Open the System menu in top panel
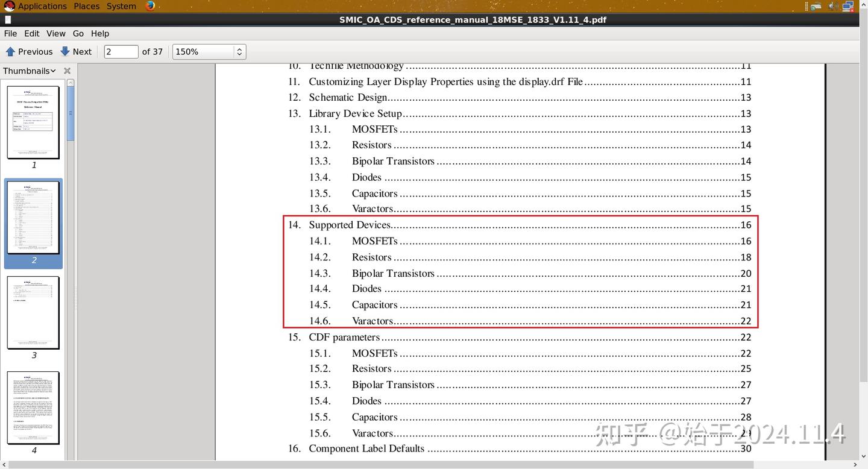The height and width of the screenshot is (469, 868). [x=121, y=6]
